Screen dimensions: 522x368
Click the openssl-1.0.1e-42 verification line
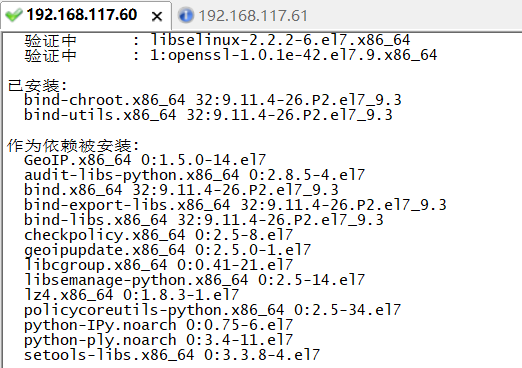click(231, 55)
